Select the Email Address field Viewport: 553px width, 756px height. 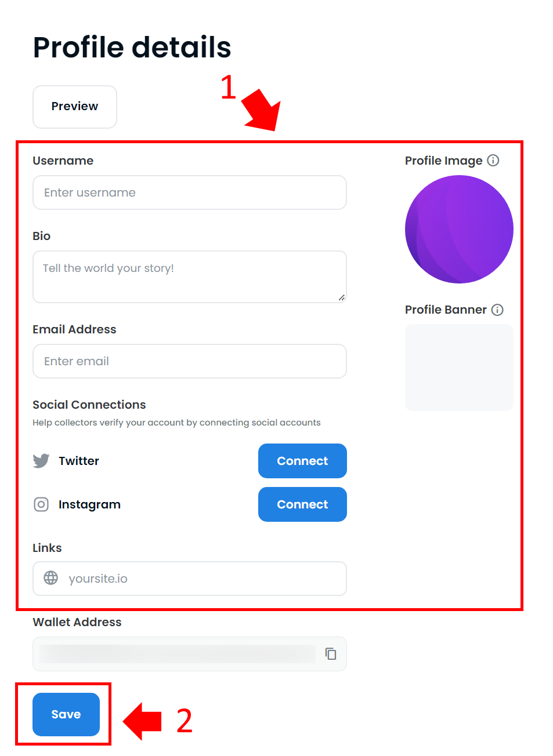click(190, 361)
